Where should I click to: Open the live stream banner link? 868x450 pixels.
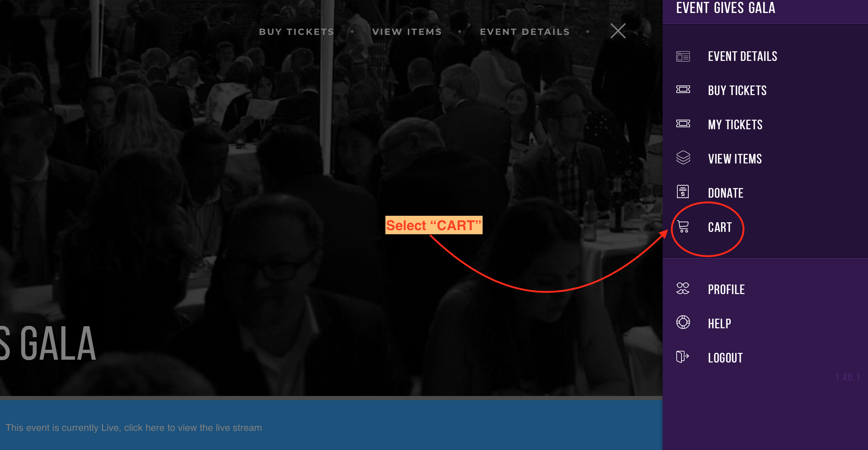pos(133,428)
